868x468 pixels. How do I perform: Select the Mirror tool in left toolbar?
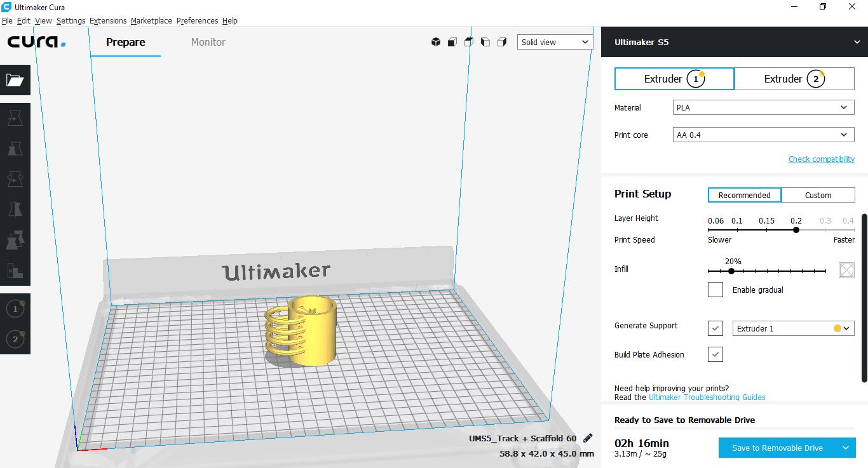pos(15,210)
